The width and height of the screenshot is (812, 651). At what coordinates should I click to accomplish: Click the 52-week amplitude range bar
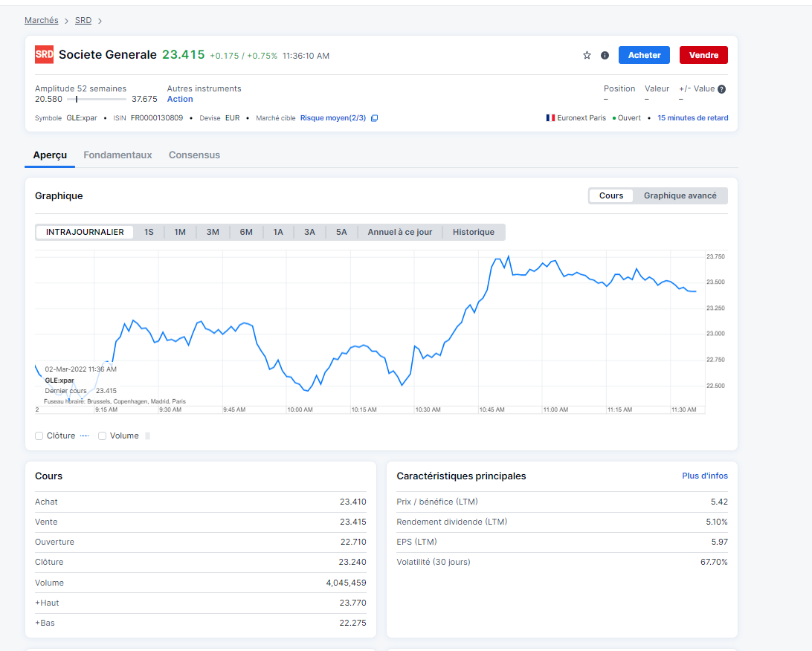click(x=97, y=99)
